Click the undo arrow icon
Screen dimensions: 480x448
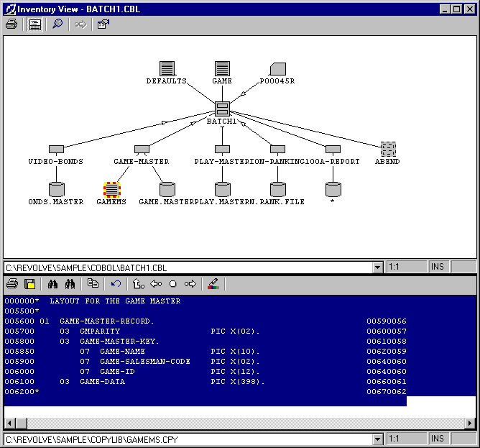coord(116,284)
